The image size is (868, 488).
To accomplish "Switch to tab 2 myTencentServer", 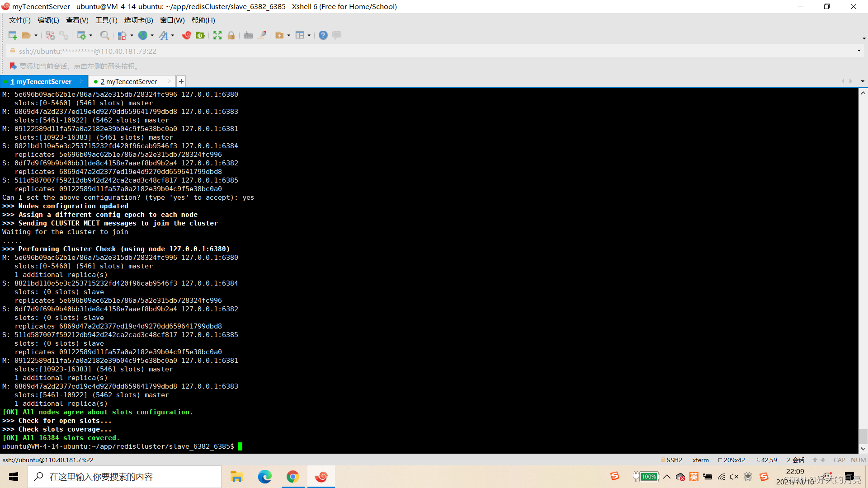I will point(129,82).
